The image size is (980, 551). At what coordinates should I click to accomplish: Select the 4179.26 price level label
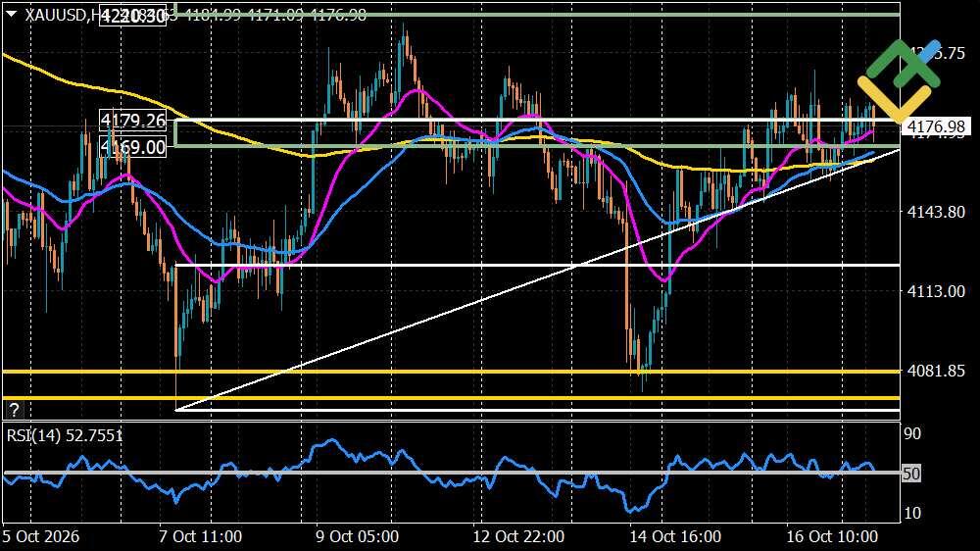click(133, 120)
